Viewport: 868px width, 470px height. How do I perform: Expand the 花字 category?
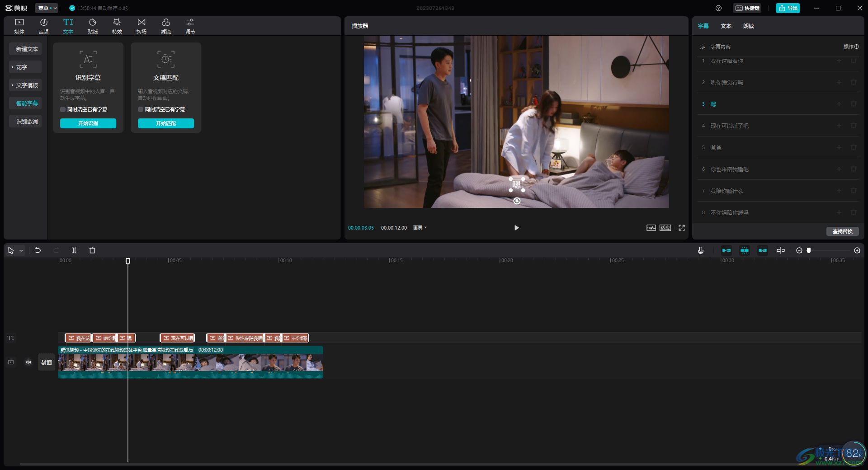pos(26,67)
